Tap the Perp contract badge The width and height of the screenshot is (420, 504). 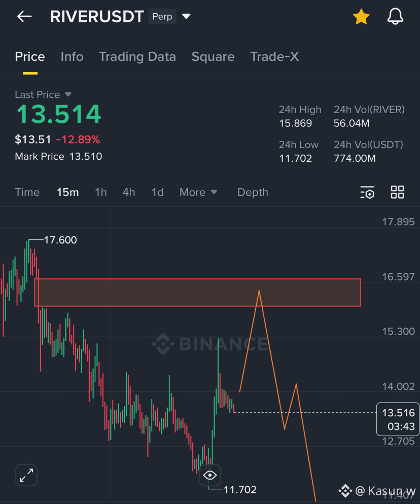coord(162,16)
